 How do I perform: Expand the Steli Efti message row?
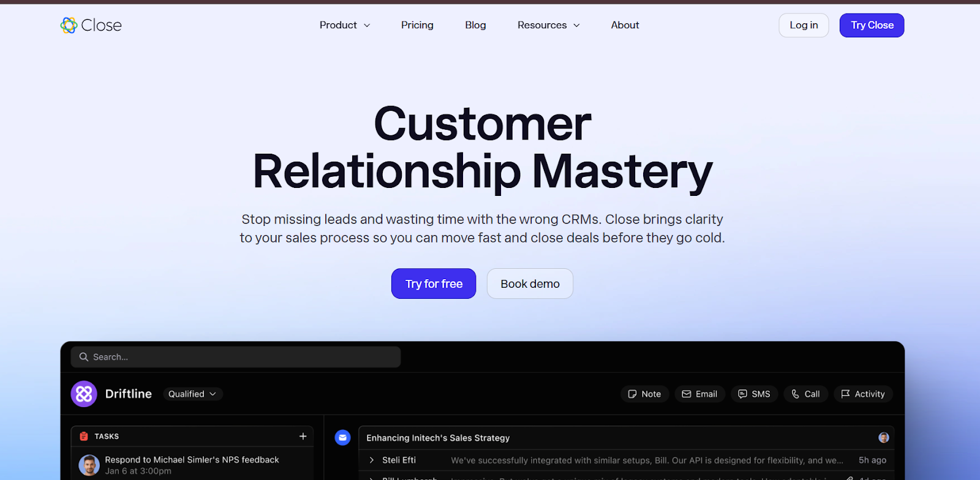click(x=626, y=460)
